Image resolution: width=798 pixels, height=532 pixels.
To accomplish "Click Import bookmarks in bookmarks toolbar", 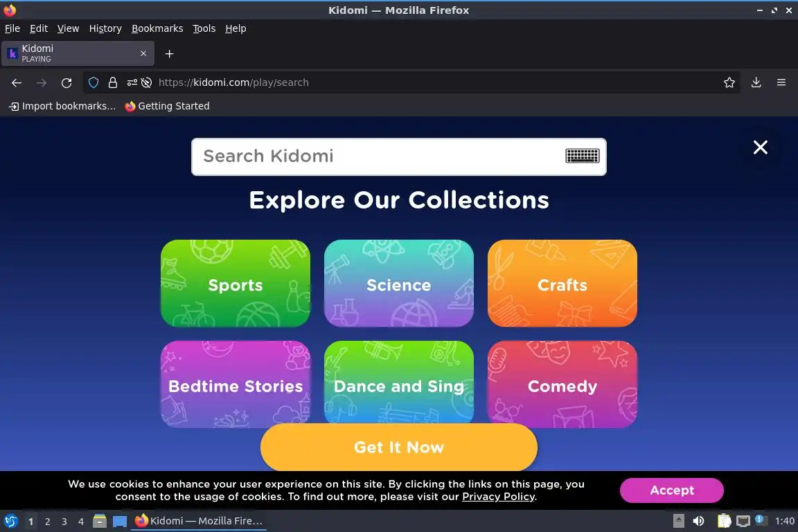I will pos(62,106).
